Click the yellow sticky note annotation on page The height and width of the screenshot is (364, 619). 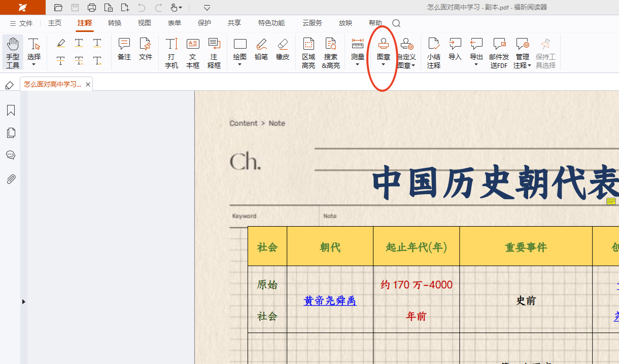[x=611, y=202]
